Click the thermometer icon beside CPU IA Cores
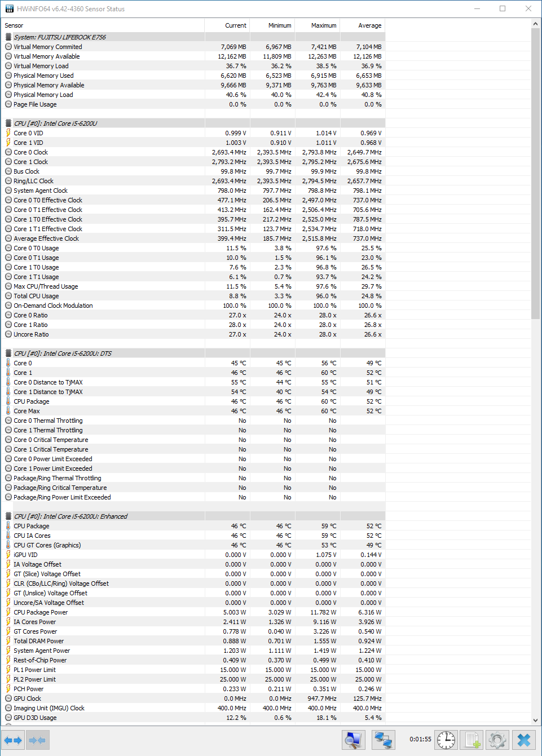The height and width of the screenshot is (756, 542). coord(8,536)
